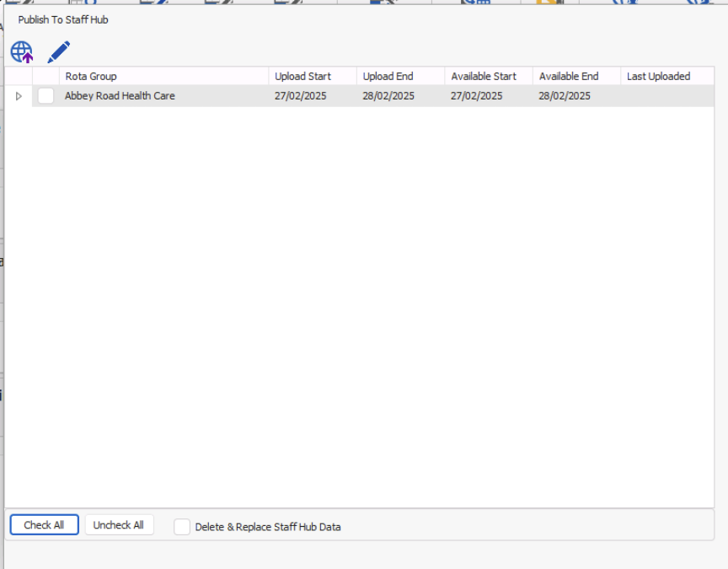Select the Available End 28/02/2025 cell
The width and height of the screenshot is (728, 569).
tap(576, 96)
